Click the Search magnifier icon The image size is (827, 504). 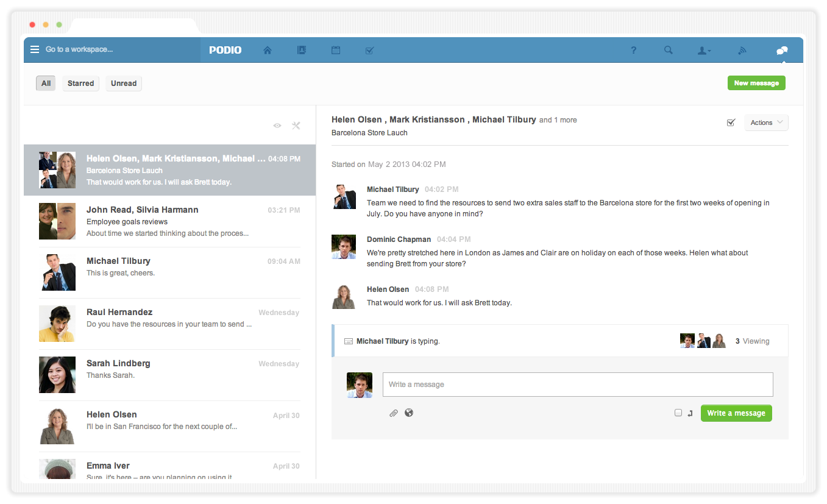coord(669,50)
